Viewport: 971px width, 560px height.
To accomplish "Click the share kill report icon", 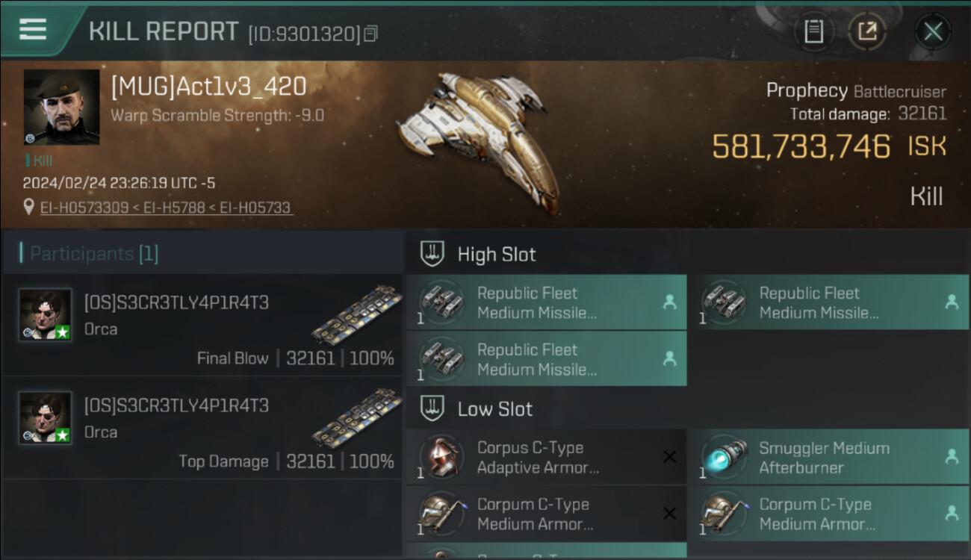I will tap(866, 31).
